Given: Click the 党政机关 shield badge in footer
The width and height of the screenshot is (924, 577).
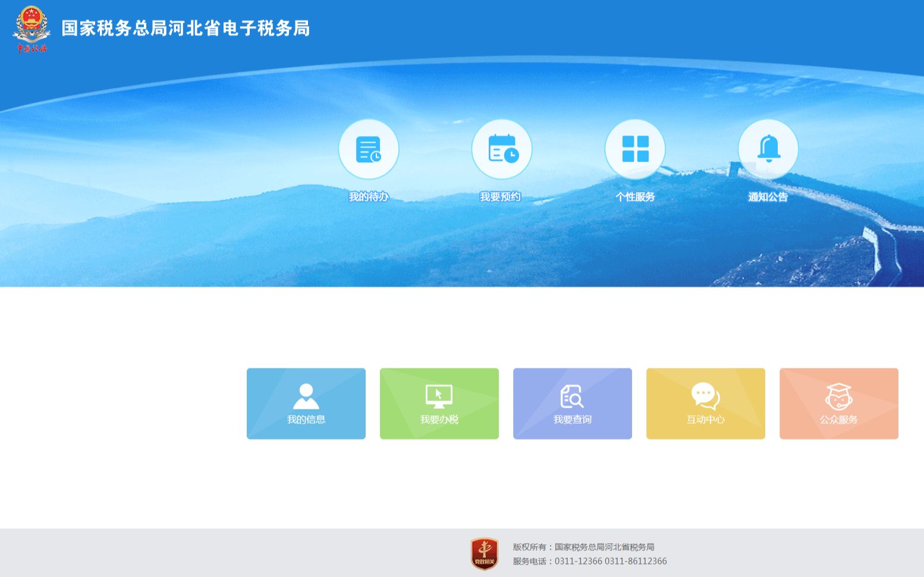Looking at the screenshot, I should coord(485,554).
